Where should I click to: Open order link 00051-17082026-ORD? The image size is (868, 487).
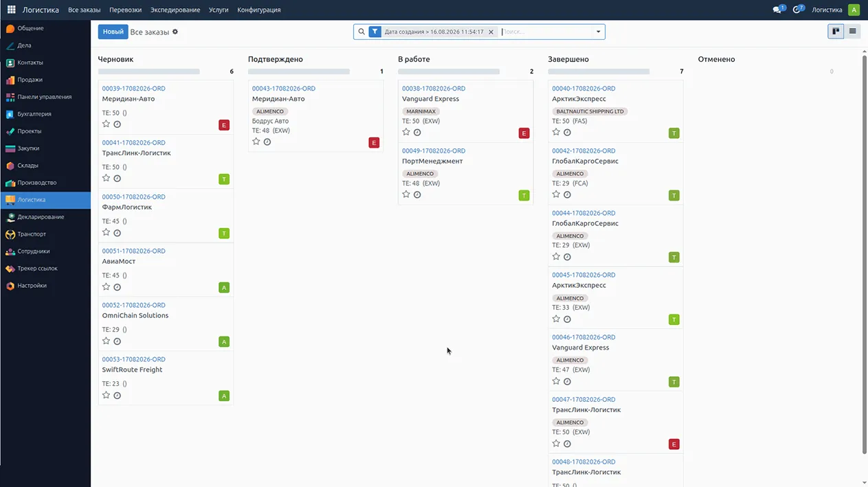(134, 251)
